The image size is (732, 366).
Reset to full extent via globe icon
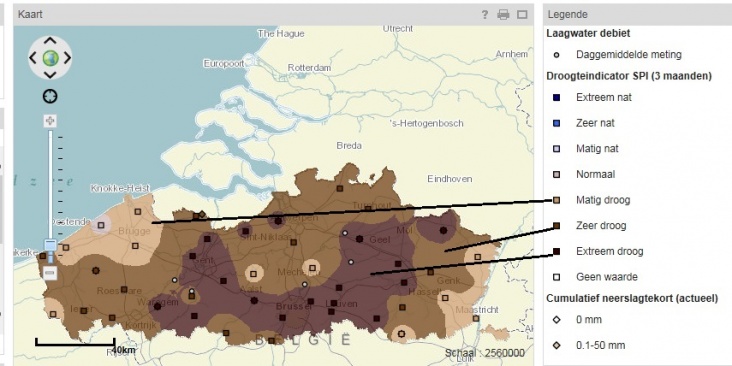50,58
